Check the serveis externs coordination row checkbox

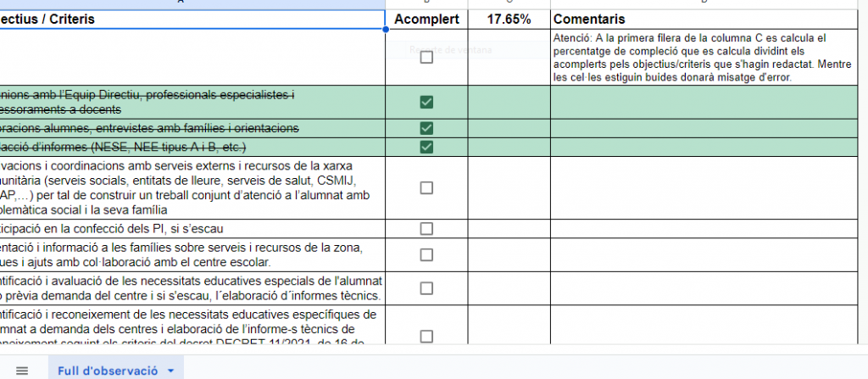(x=426, y=187)
